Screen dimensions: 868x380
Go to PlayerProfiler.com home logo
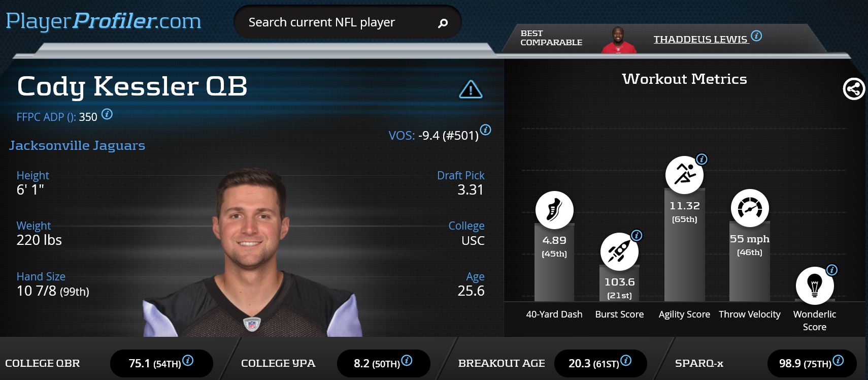click(103, 21)
